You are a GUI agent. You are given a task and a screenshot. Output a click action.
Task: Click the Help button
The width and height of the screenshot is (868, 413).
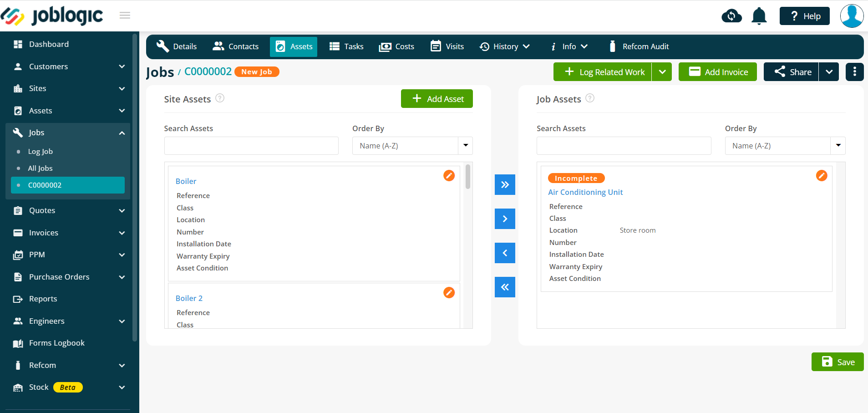tap(805, 16)
